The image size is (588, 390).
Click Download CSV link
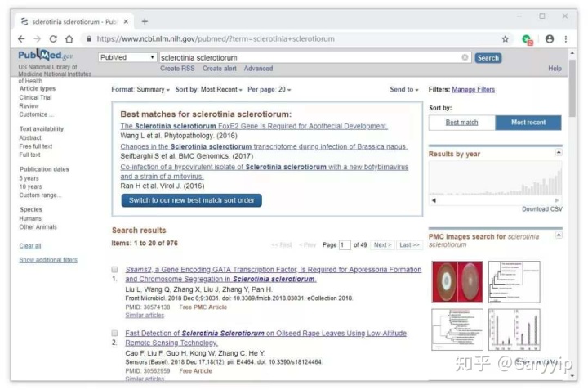click(542, 209)
